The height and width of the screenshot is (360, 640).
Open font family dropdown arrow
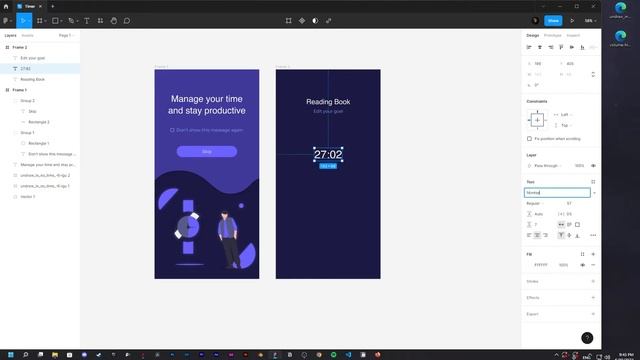tap(594, 193)
